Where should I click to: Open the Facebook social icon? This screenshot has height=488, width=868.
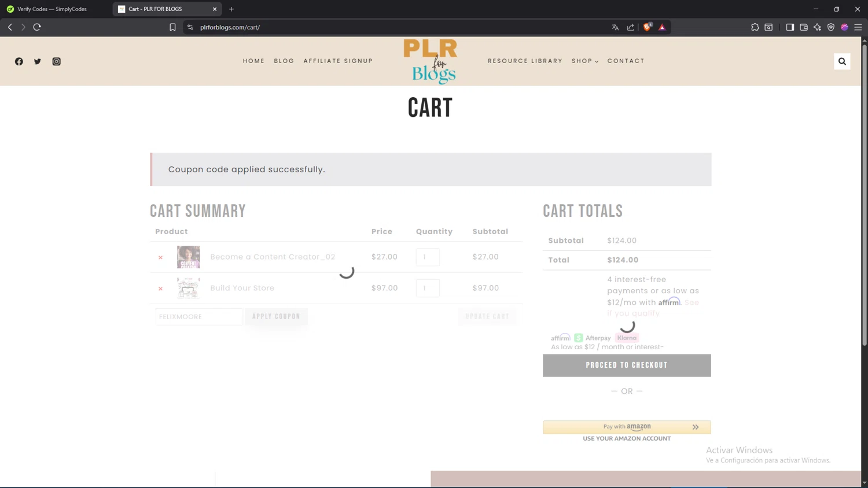(19, 61)
